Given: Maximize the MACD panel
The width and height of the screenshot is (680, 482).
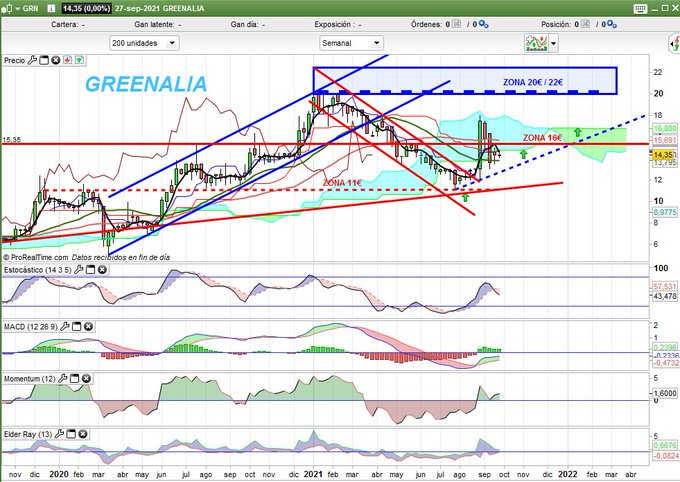Looking at the screenshot, I should pyautogui.click(x=76, y=326).
